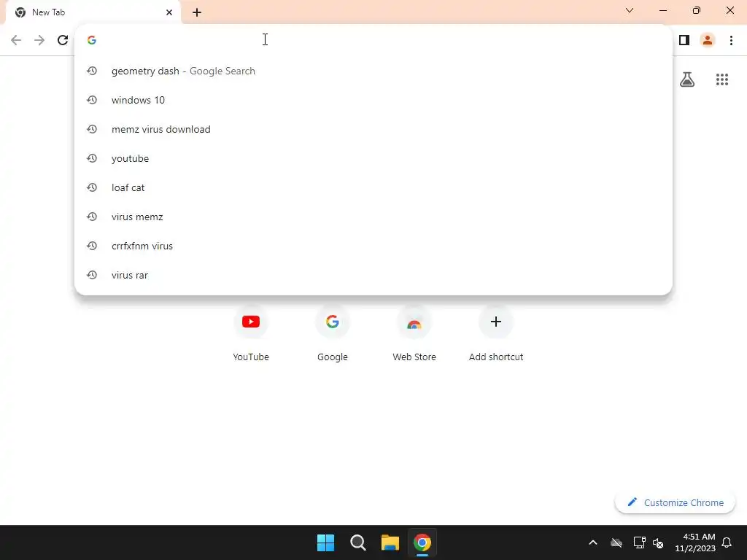The height and width of the screenshot is (560, 747).
Task: Open the Chrome three-dot menu
Action: (x=731, y=40)
